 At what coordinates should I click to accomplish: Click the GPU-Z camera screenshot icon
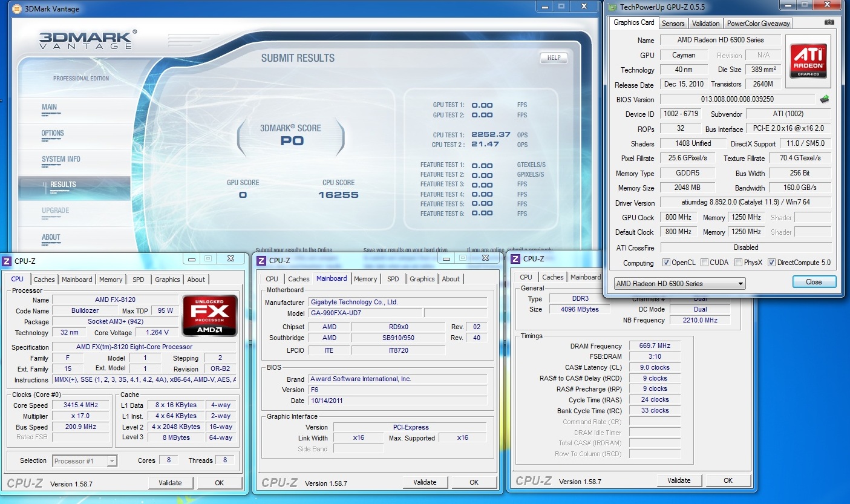[x=829, y=22]
